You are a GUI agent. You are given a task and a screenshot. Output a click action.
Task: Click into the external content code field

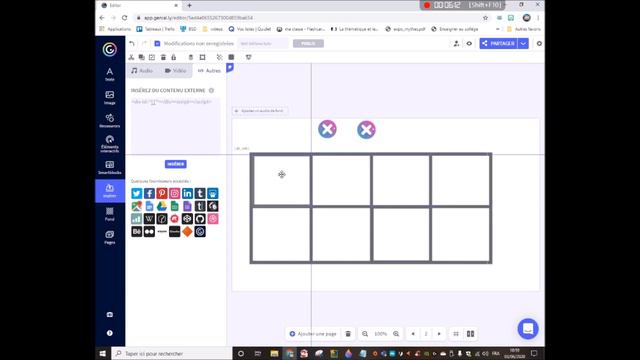176,126
